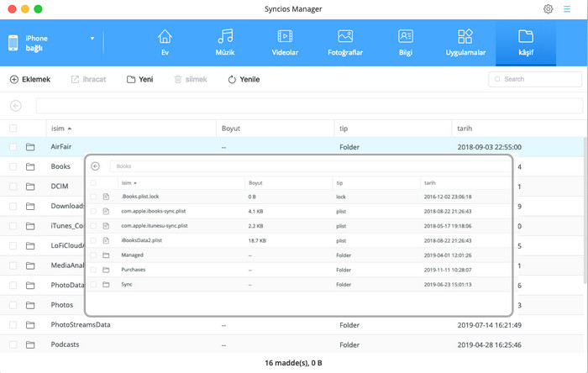
Task: Check the Managed row checkbox in inset
Action: point(93,255)
